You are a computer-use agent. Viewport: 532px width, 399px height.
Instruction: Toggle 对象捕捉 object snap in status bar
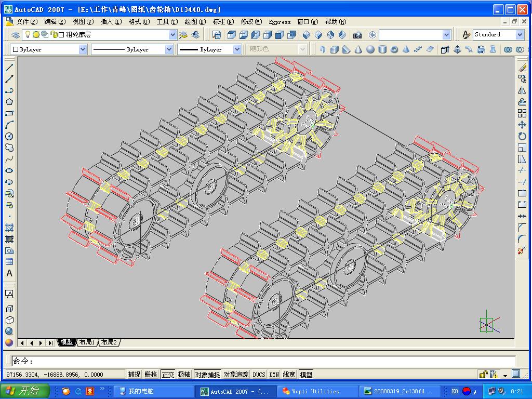pos(207,375)
